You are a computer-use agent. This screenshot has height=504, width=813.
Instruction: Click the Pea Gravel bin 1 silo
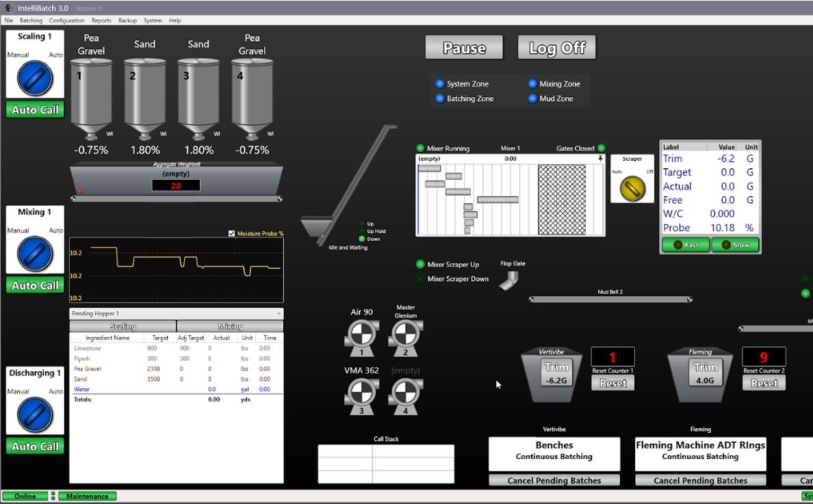[91, 98]
